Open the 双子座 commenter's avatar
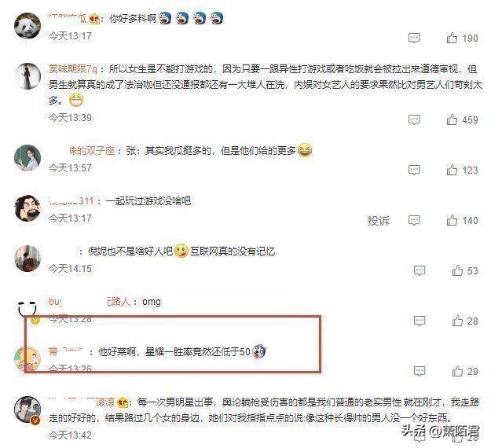491x448 pixels. 27,158
